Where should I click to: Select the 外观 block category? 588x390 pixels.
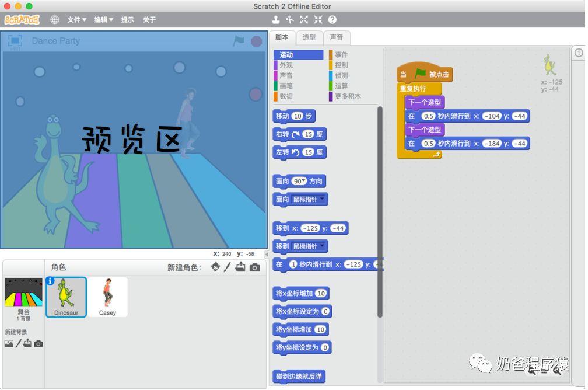(286, 65)
